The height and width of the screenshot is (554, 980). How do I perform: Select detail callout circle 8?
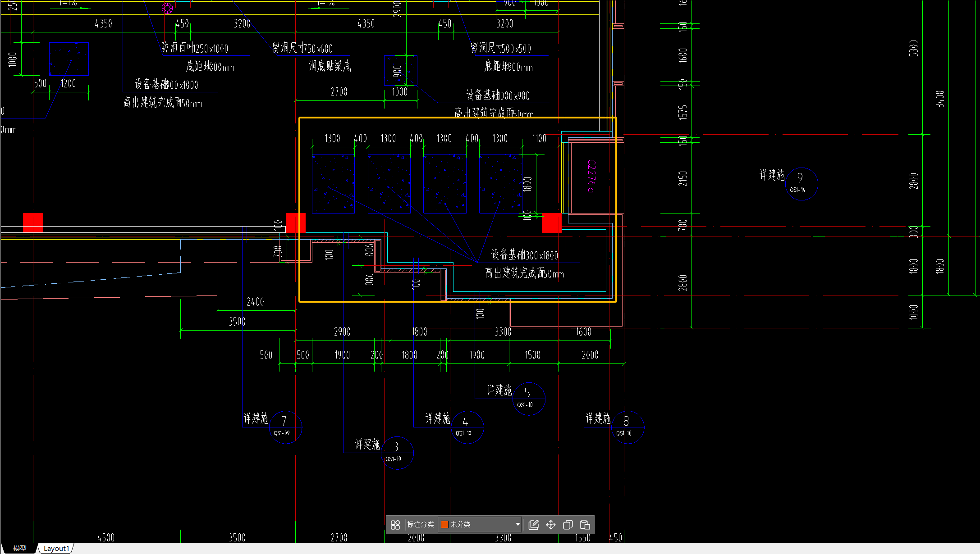pyautogui.click(x=627, y=427)
